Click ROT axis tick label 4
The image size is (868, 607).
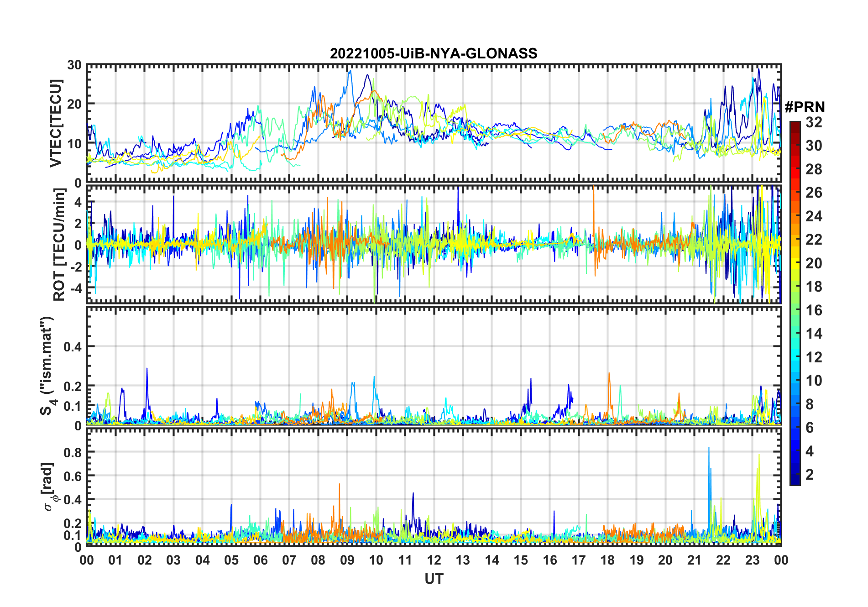pos(78,202)
